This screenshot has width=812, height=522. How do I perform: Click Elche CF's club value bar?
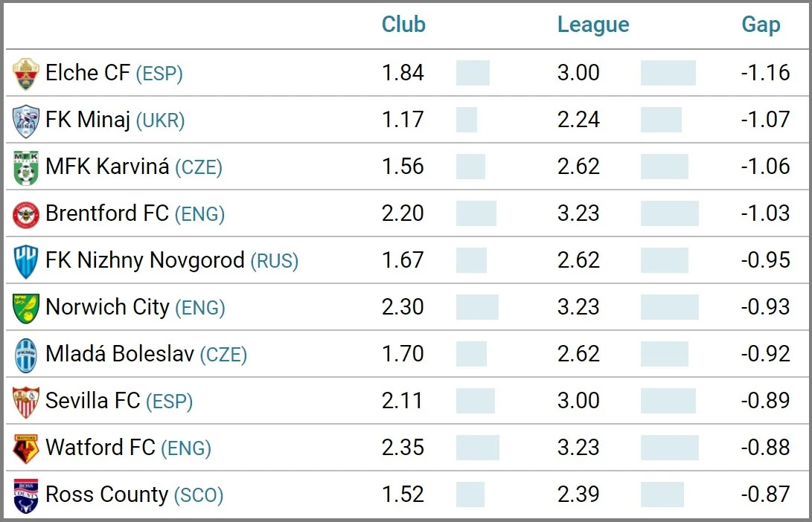(473, 73)
